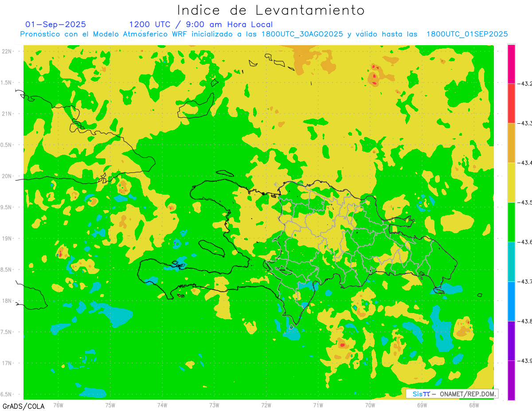532x411 pixels.
Task: Click the title 'Indice de Levantamiento'
Action: click(x=271, y=10)
